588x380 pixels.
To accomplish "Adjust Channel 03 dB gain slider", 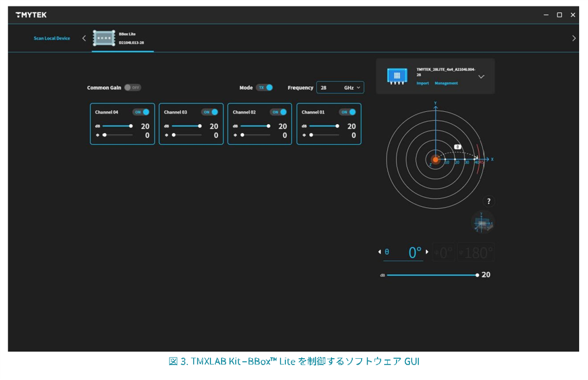I will [186, 126].
